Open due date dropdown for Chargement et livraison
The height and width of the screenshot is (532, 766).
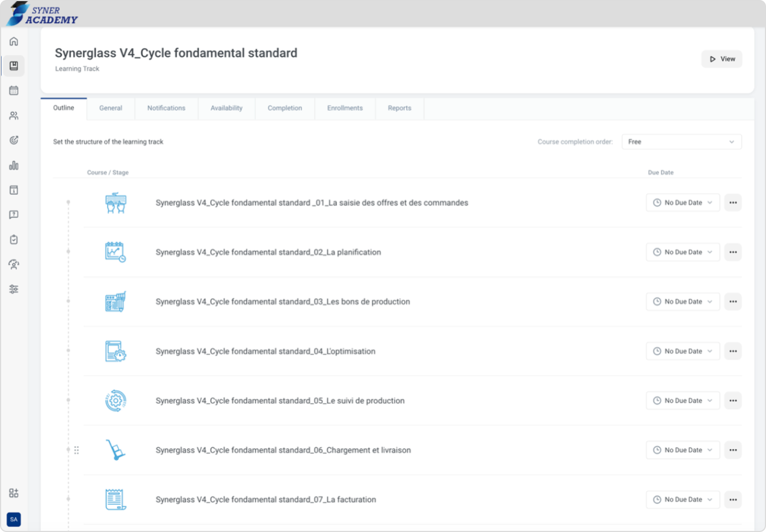point(683,450)
